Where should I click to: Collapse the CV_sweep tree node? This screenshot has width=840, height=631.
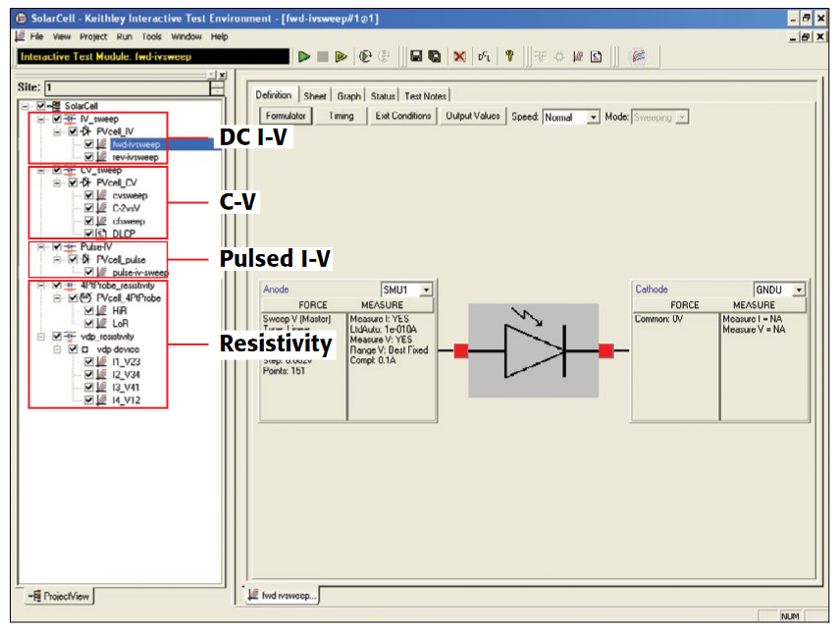(x=40, y=170)
